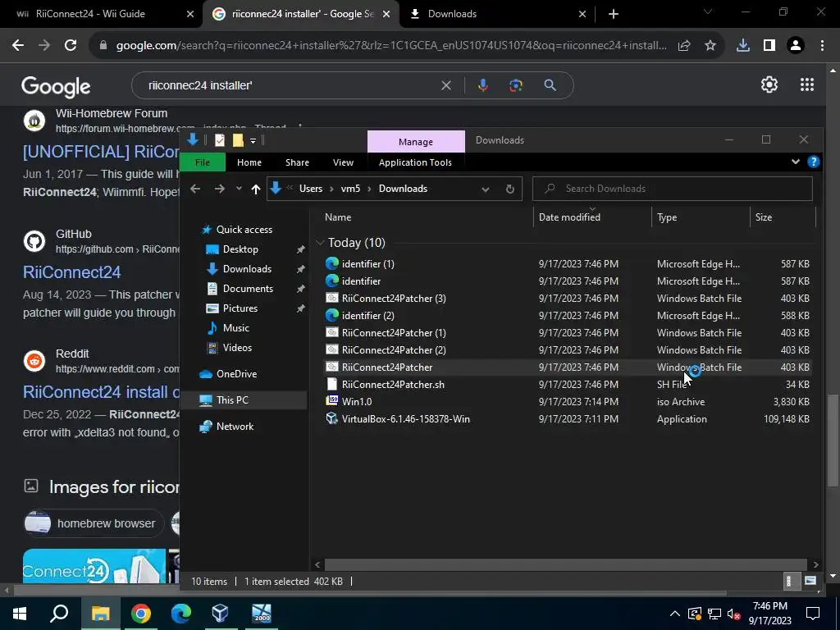Open notification center icon

click(x=813, y=614)
